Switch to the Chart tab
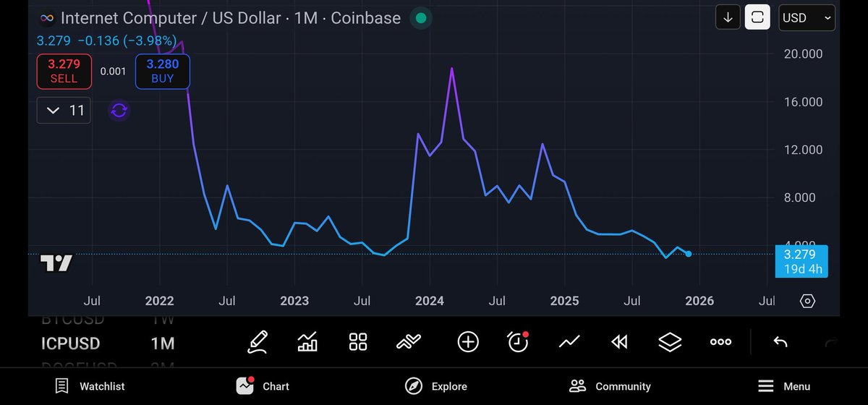 [263, 386]
